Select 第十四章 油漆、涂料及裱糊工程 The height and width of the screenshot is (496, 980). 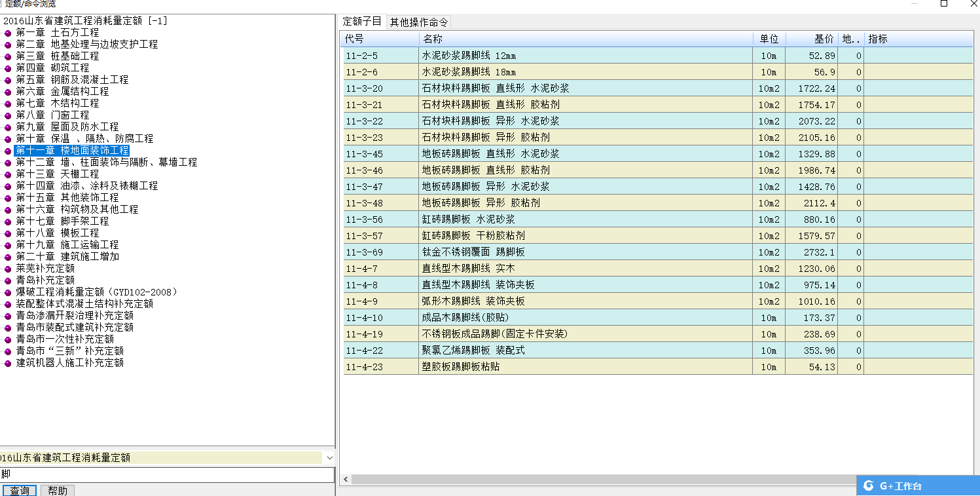(87, 186)
